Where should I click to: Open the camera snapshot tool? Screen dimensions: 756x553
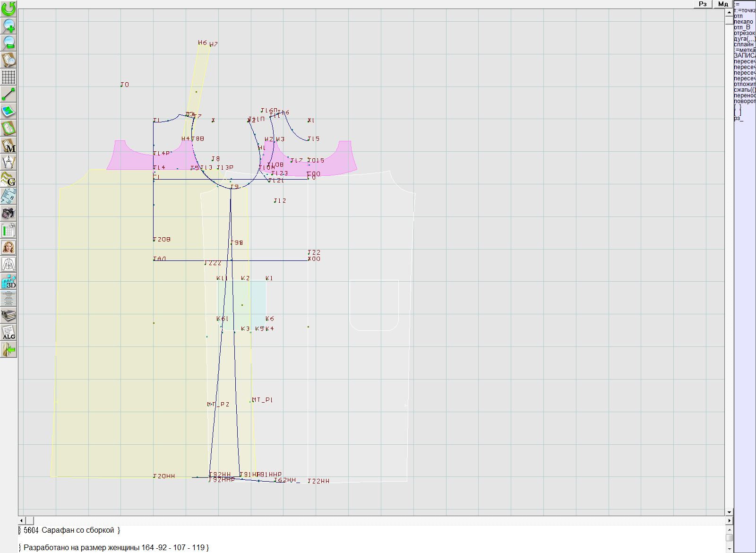9,213
